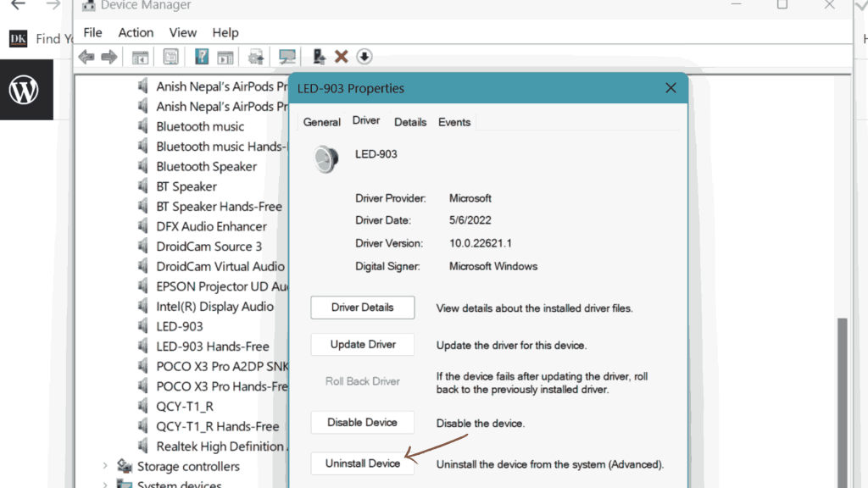This screenshot has height=488, width=868.
Task: Switch to the Details tab
Action: [410, 122]
